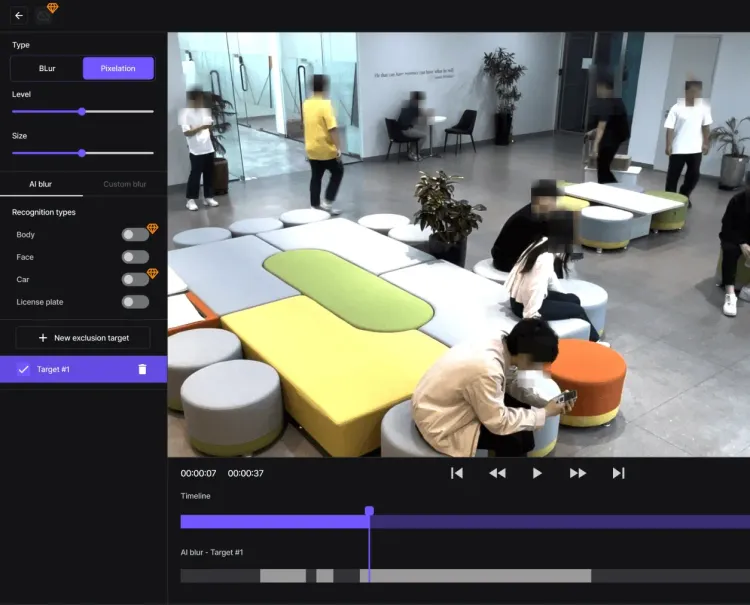Uncheck the Target #1 checkbox
750x605 pixels.
click(x=23, y=369)
